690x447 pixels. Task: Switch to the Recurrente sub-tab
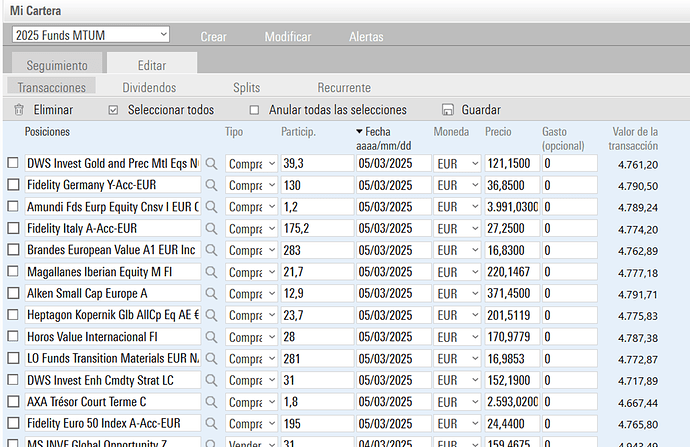point(344,87)
